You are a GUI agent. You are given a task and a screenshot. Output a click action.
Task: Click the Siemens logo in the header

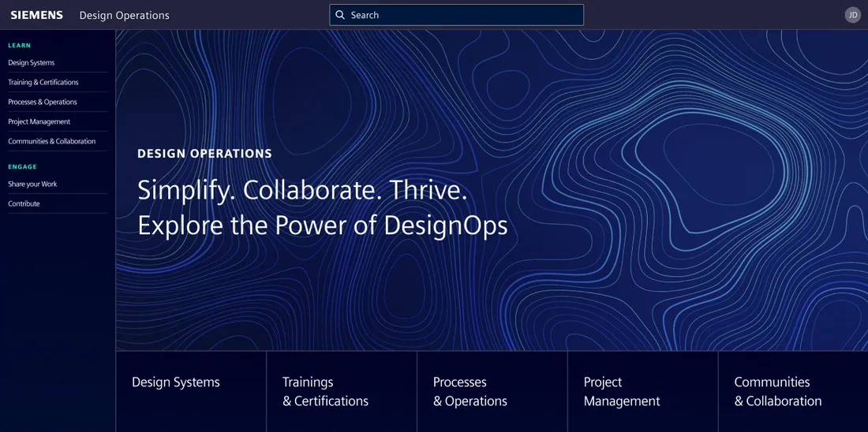[x=36, y=15]
